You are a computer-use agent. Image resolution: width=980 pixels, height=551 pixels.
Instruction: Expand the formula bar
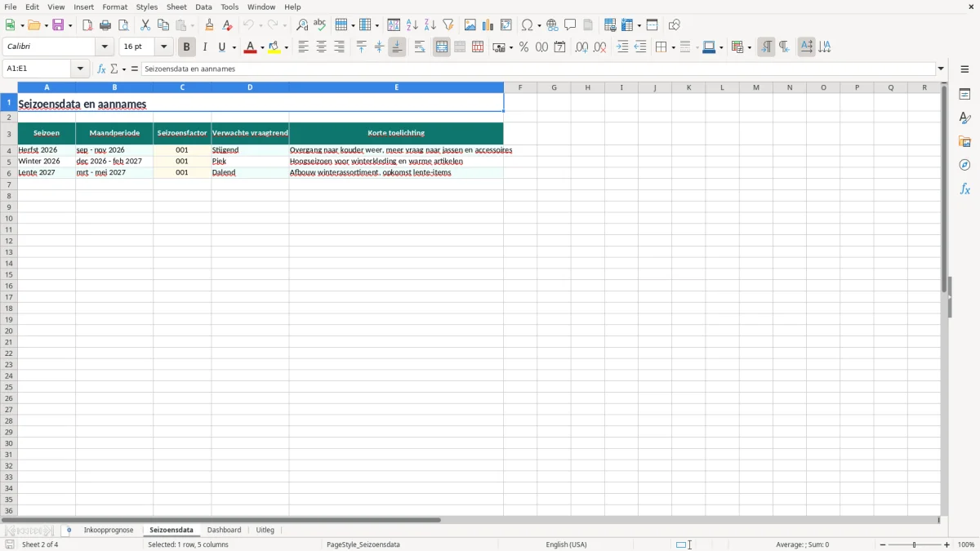tap(941, 69)
